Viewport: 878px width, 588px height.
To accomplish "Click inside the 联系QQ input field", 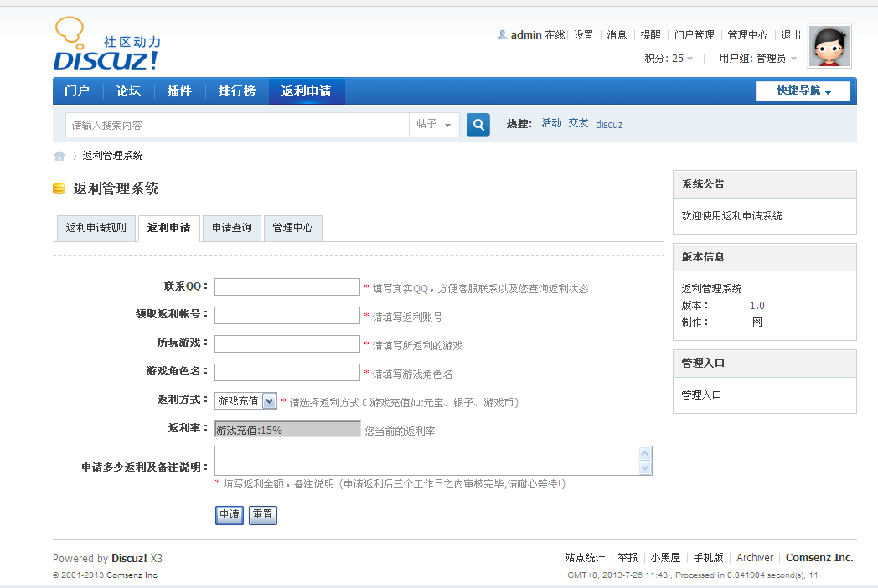I will (x=287, y=286).
